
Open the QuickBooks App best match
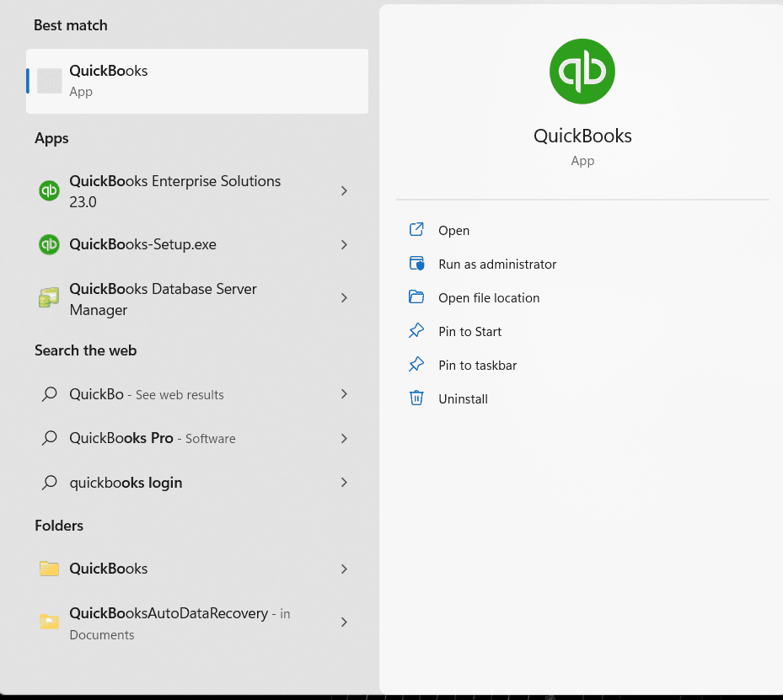[x=197, y=82]
